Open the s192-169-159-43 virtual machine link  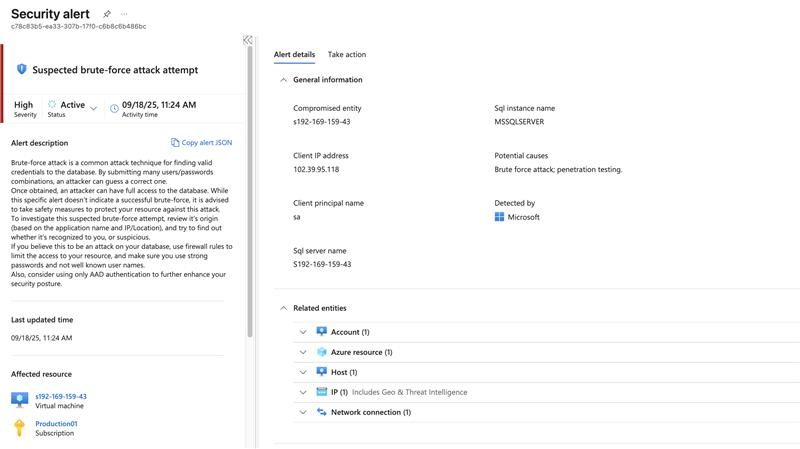click(61, 396)
